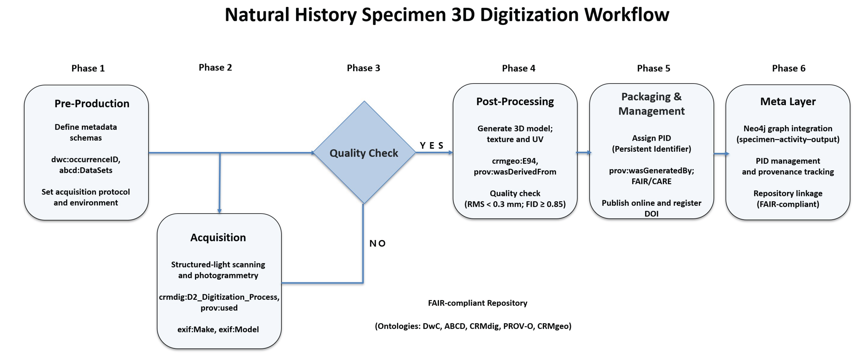The image size is (868, 360).
Task: Select the Phase 2 label
Action: [x=215, y=67]
